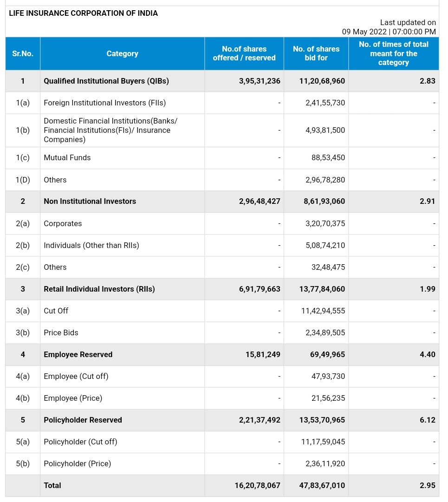Select the 'Domestic Financial Institutions' row label
Image resolution: width=448 pixels, height=502 pixels.
click(x=110, y=130)
